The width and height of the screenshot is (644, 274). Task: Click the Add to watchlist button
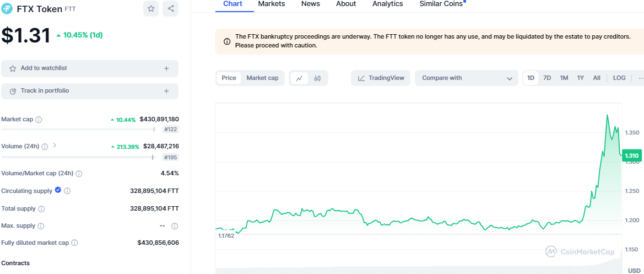click(90, 68)
